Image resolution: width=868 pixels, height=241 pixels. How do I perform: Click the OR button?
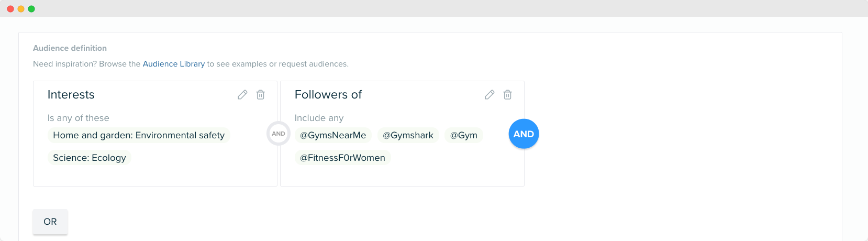[50, 222]
